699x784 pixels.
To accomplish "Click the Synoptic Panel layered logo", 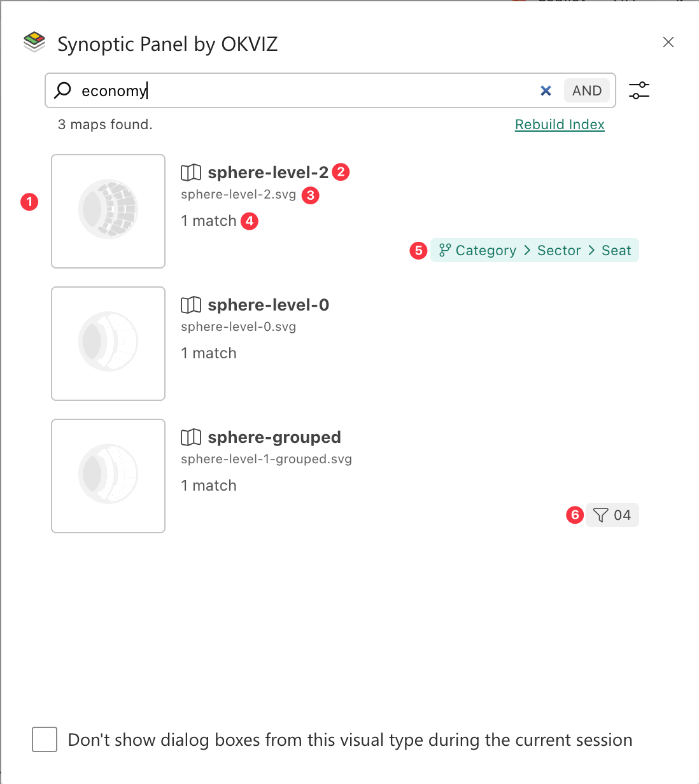I will pyautogui.click(x=34, y=43).
